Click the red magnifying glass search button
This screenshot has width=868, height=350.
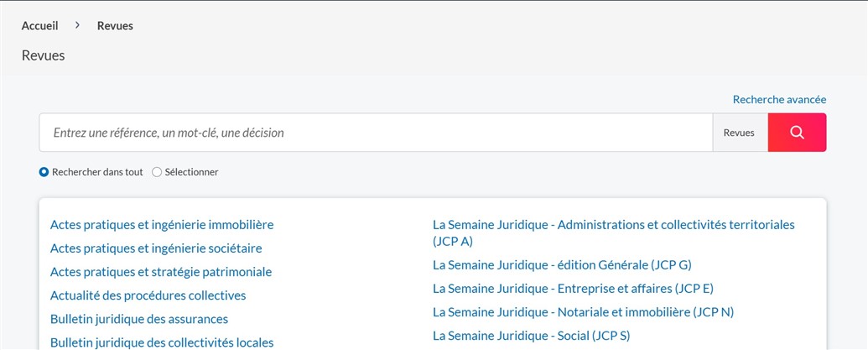[797, 133]
